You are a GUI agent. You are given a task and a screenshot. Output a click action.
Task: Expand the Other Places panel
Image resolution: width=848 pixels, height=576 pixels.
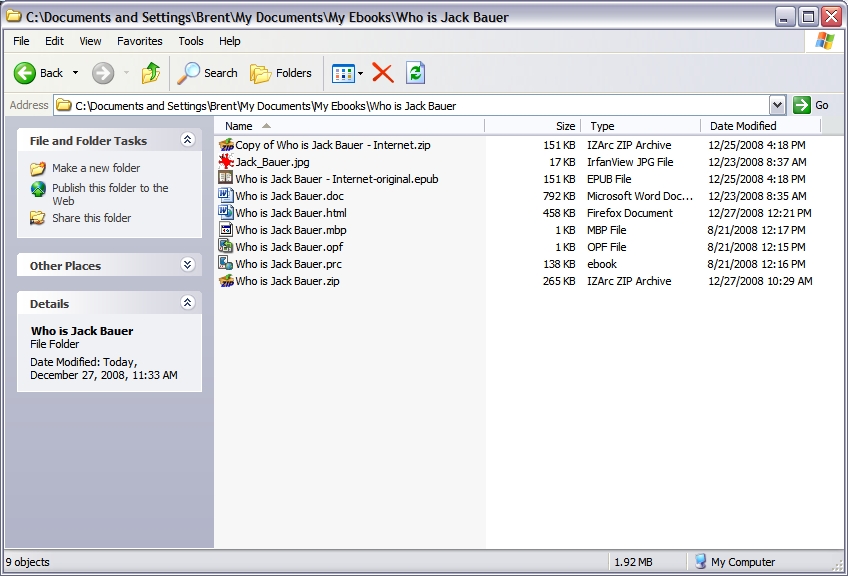click(x=187, y=264)
